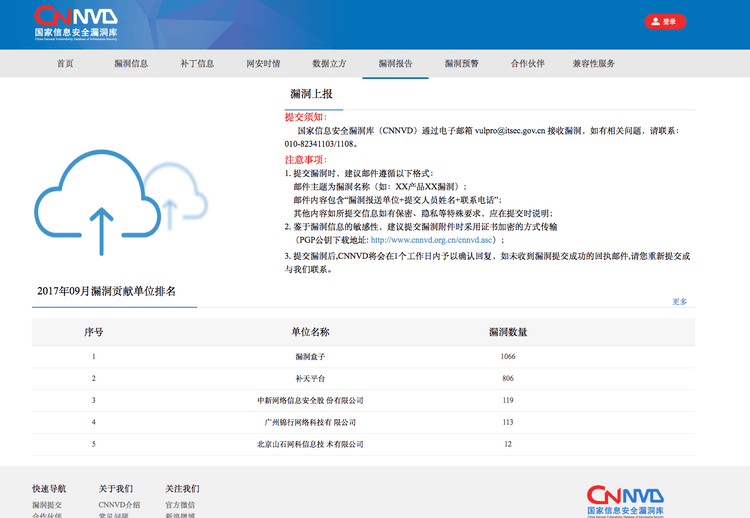The image size is (750, 518).
Task: Select the 漏洞盒子 table row name
Action: 310,357
